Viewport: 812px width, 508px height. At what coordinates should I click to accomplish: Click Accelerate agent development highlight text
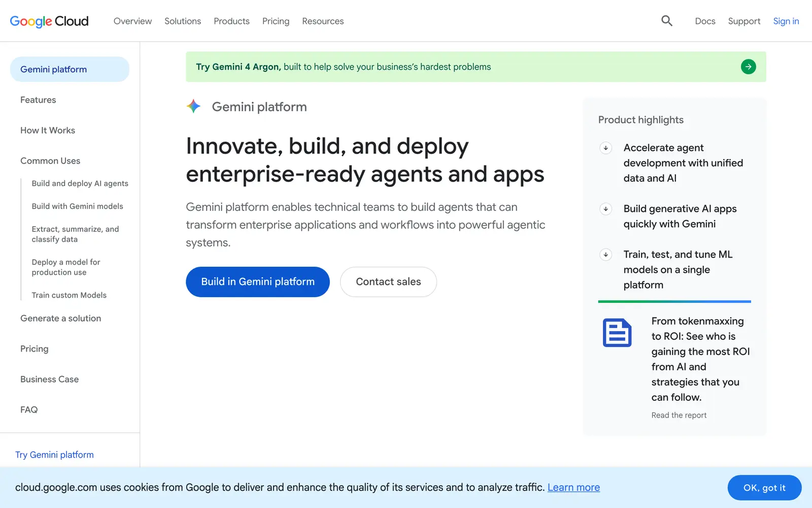pyautogui.click(x=683, y=163)
